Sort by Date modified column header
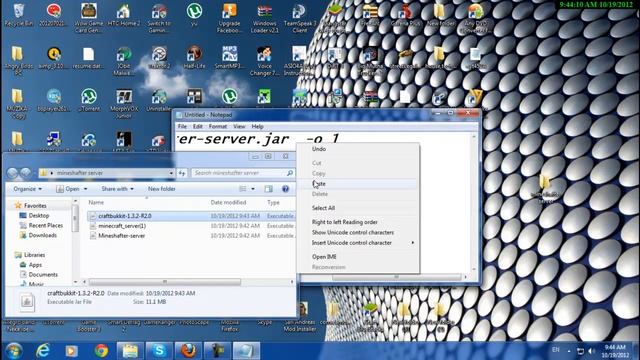Image resolution: width=640 pixels, height=360 pixels. point(229,202)
